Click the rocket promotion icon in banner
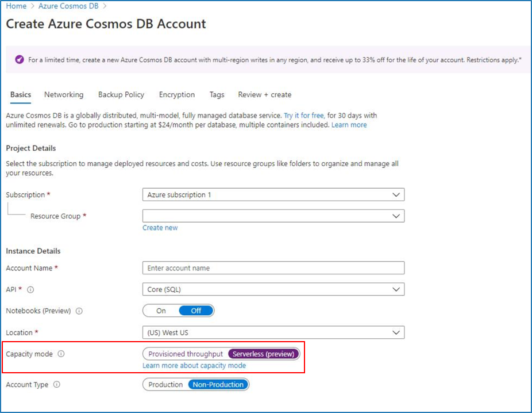Viewport: 532px width, 413px height. [x=20, y=60]
